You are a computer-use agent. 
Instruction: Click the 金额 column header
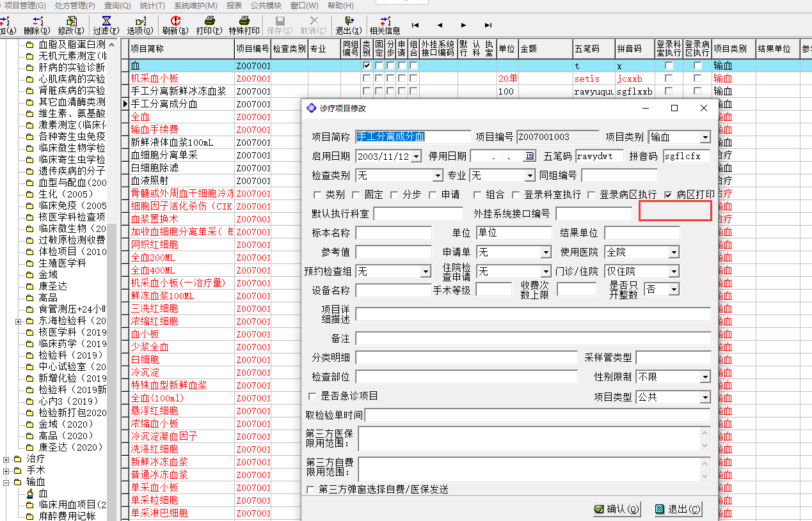(x=545, y=49)
